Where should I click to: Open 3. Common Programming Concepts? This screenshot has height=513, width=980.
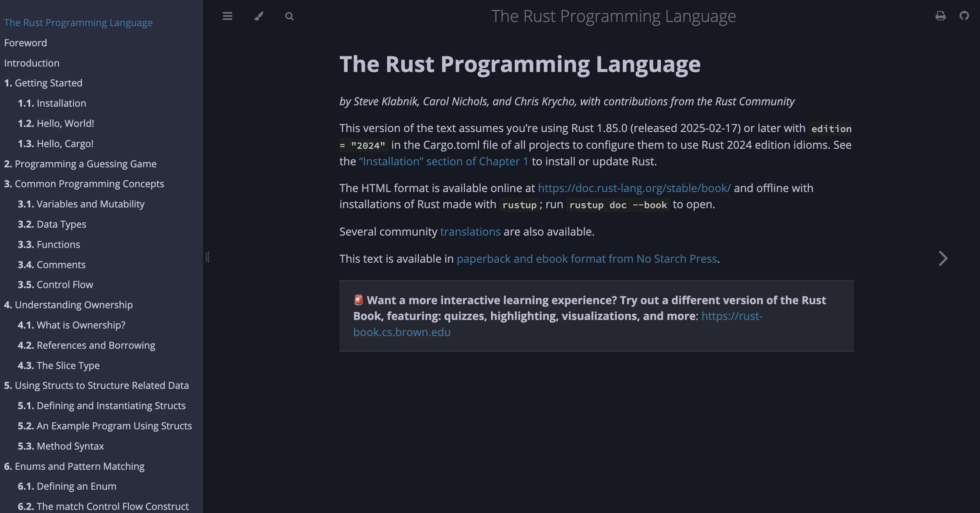(84, 184)
